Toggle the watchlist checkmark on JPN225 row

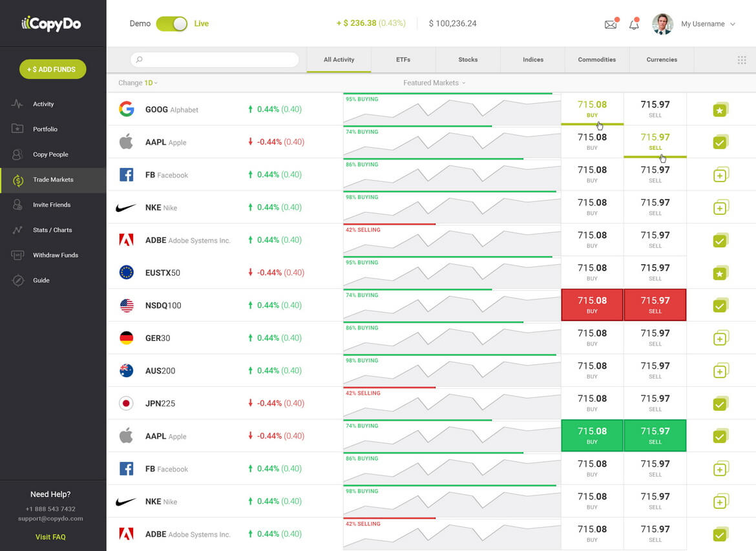(720, 404)
